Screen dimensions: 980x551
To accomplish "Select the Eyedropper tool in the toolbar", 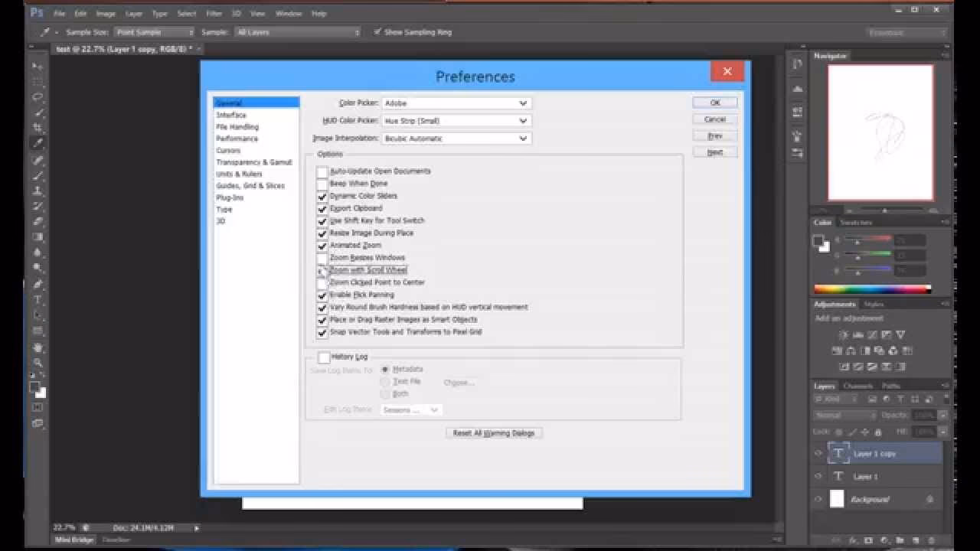I will 38,143.
